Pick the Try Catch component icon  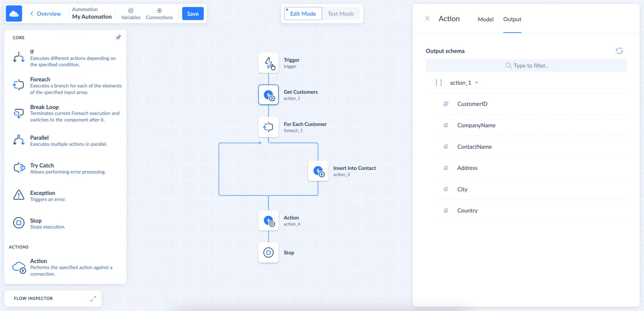click(19, 168)
